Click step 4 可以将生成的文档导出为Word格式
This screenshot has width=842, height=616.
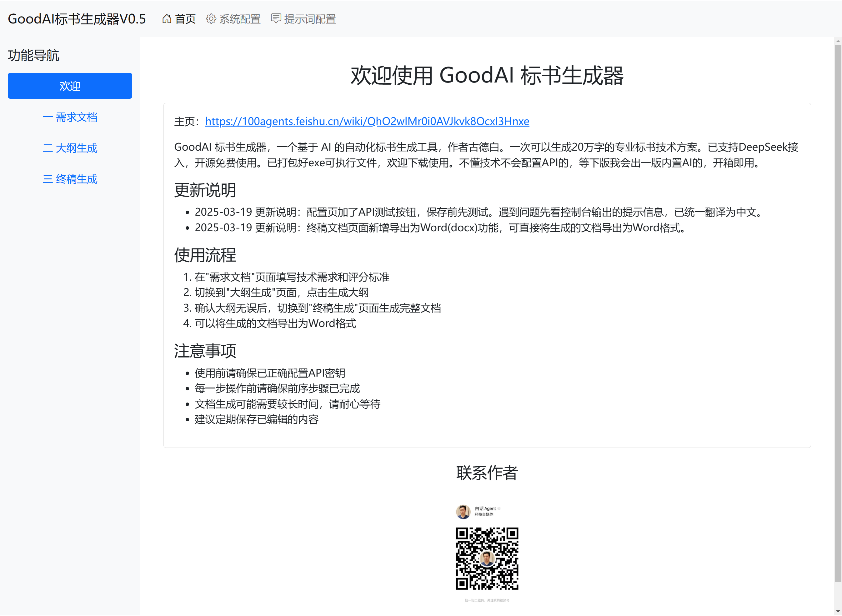point(275,323)
